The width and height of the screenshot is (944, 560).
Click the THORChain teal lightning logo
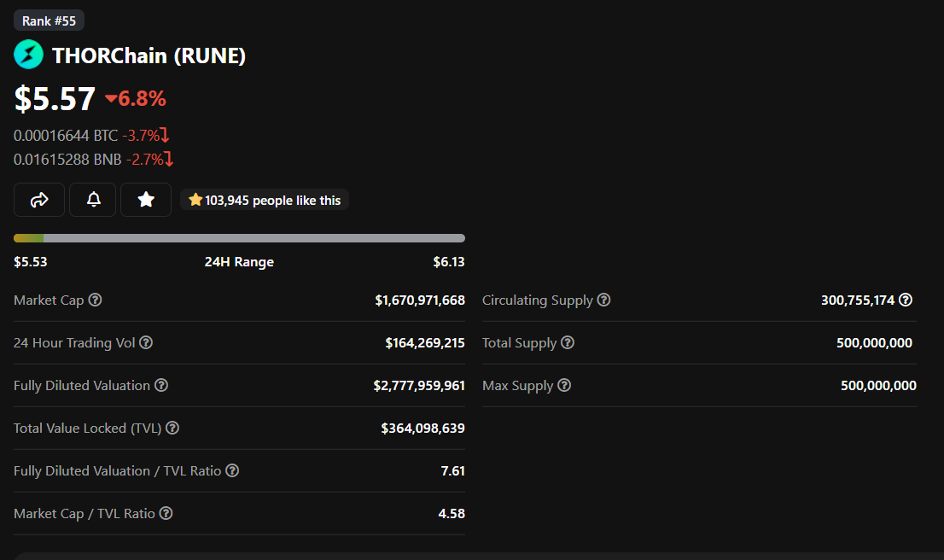[x=28, y=55]
